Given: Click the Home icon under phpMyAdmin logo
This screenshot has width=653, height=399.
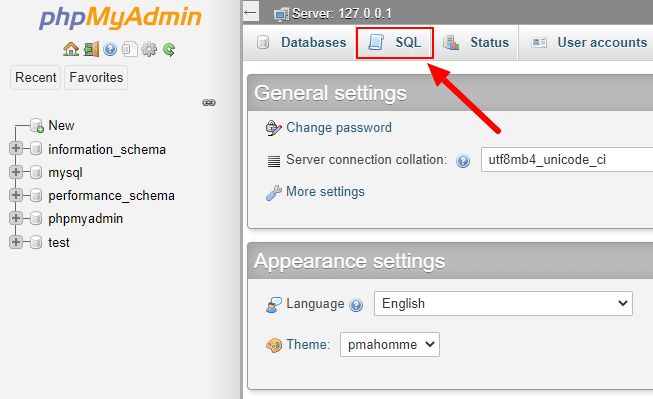Looking at the screenshot, I should 71,49.
